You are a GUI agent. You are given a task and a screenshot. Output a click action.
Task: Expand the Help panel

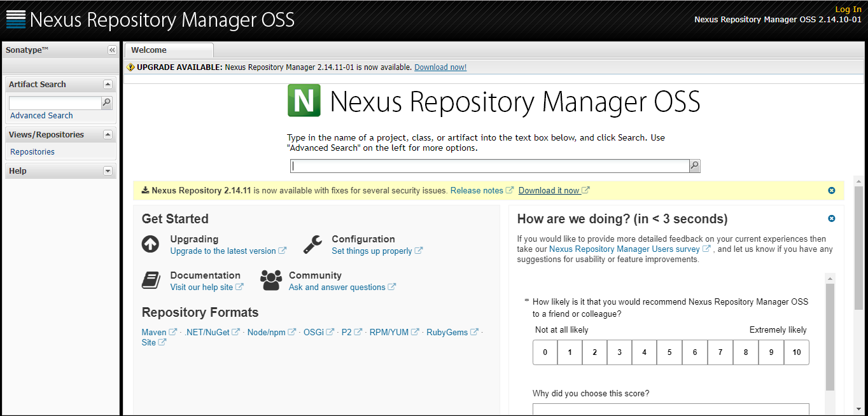(x=108, y=170)
